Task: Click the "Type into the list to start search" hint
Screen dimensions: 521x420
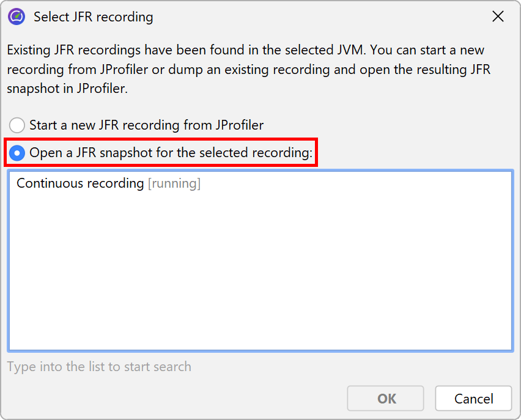Action: [99, 367]
